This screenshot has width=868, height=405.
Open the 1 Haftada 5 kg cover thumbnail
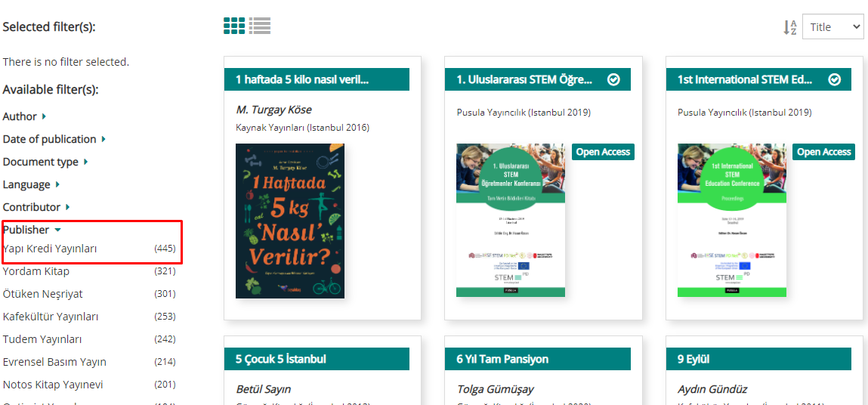point(290,221)
